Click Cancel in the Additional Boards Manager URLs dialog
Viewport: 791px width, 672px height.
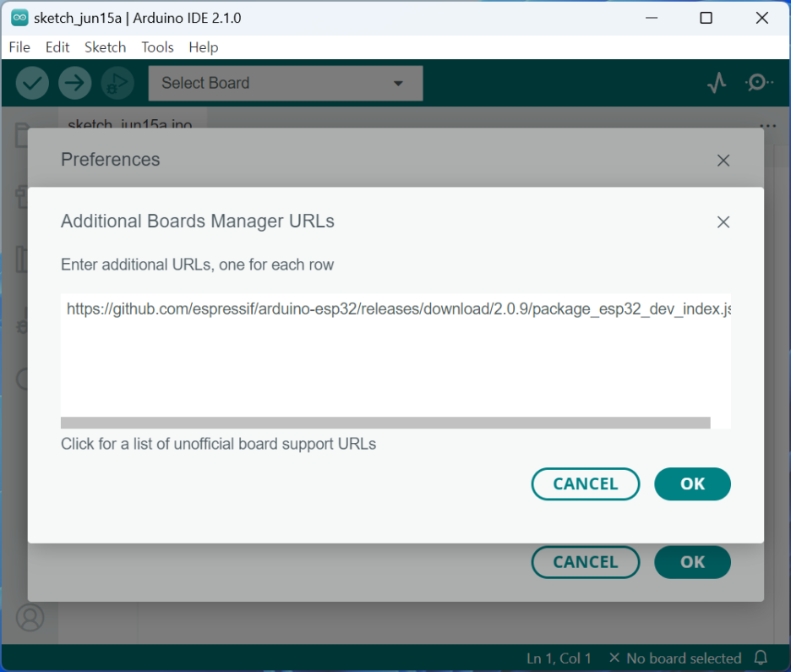click(x=586, y=484)
